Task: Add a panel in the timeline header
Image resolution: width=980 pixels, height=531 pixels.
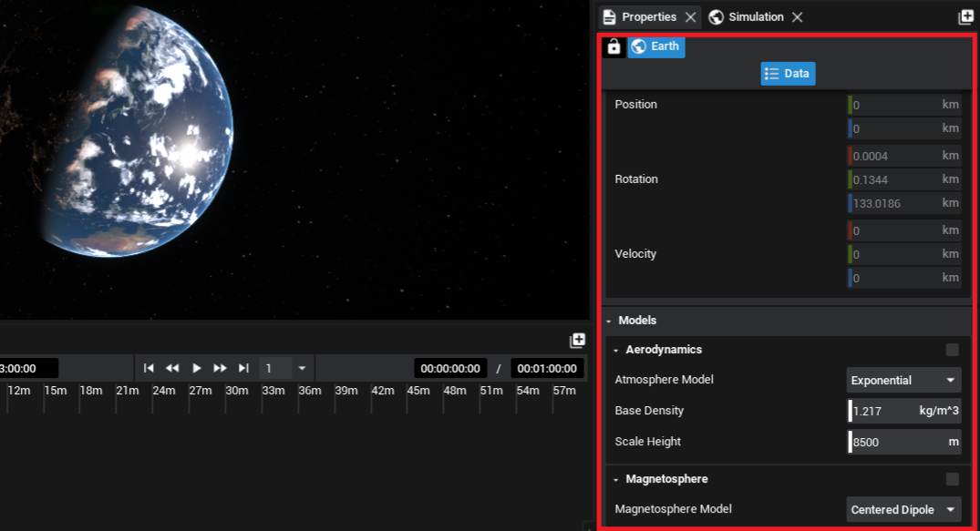Action: [x=577, y=341]
